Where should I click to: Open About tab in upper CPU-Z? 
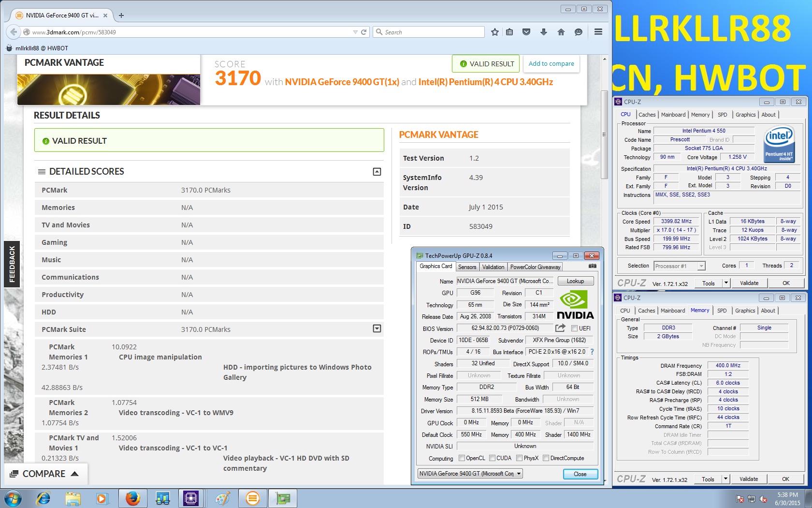tap(768, 115)
